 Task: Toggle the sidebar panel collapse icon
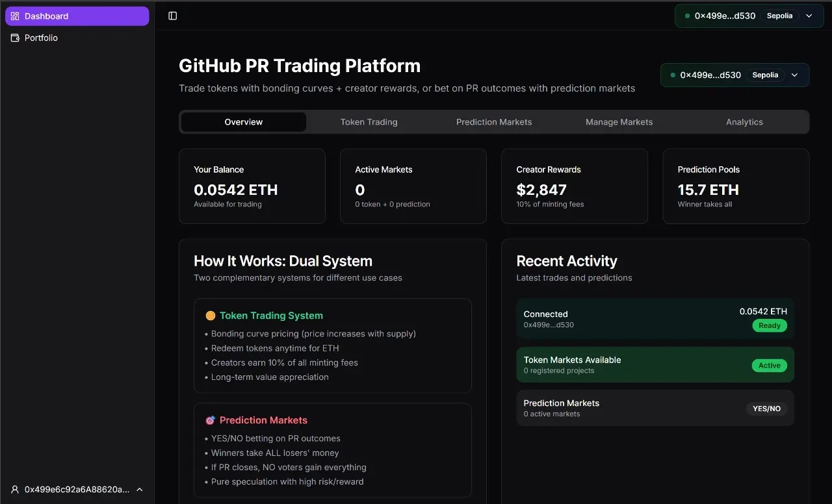tap(173, 16)
